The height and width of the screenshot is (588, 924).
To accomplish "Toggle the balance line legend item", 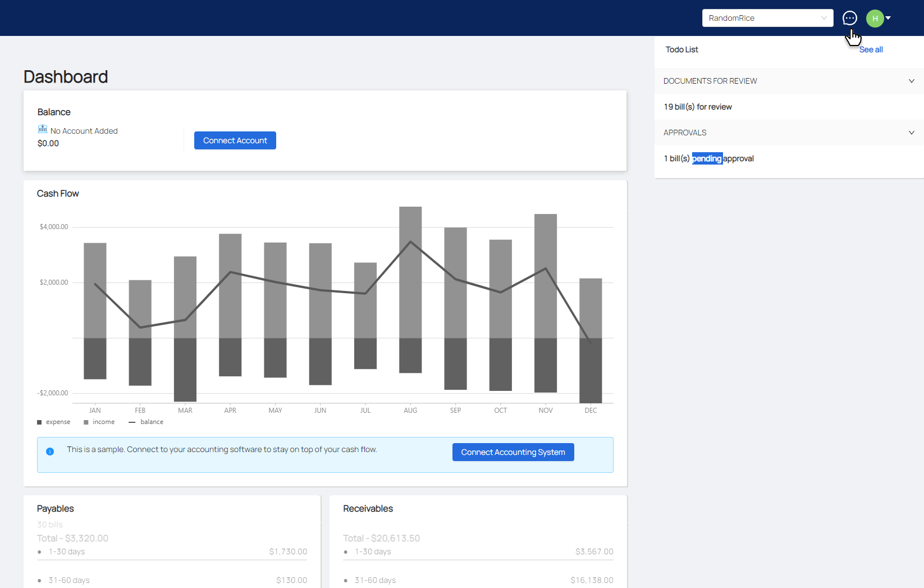I will point(146,422).
